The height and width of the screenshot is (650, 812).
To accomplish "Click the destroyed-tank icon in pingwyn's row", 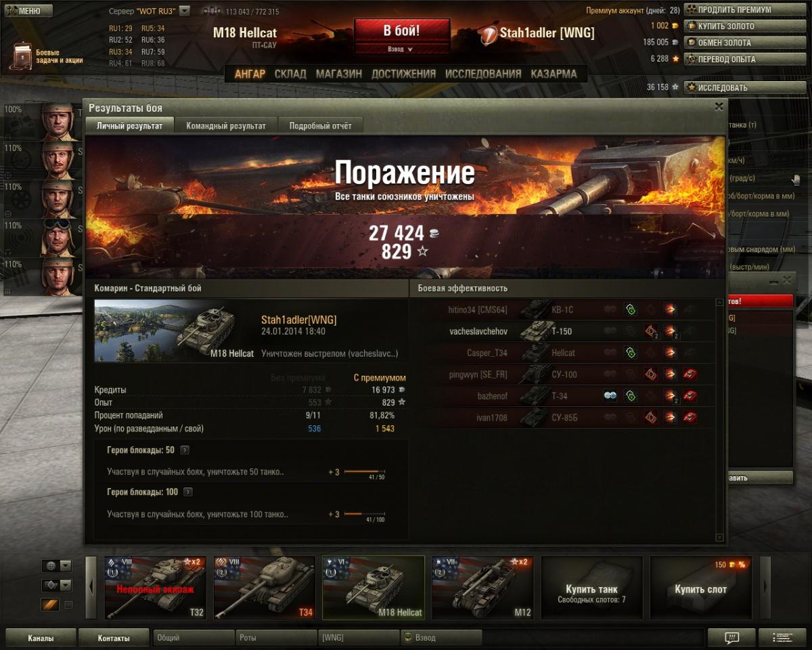I will (x=690, y=374).
